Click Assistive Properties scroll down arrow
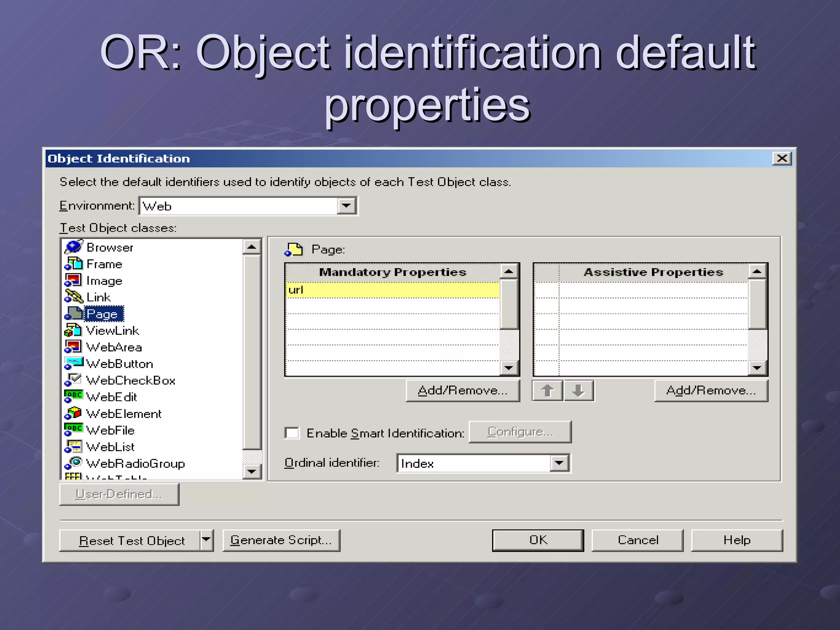 [757, 368]
